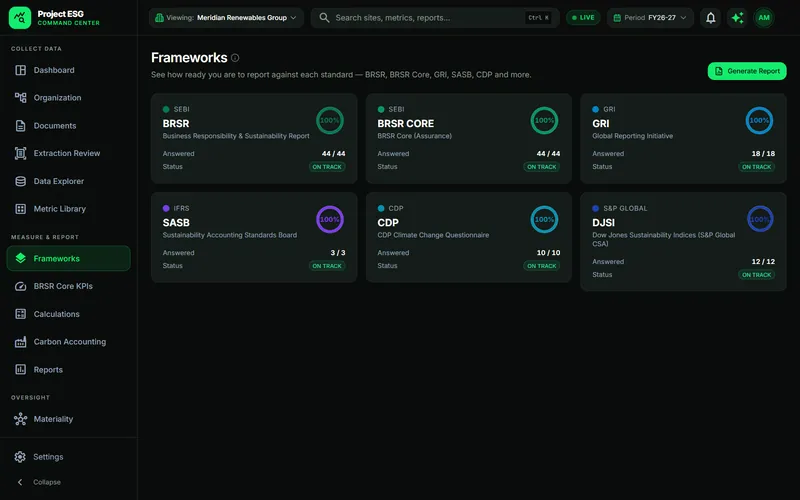This screenshot has width=800, height=500.
Task: Click the calendar icon beside Period
Action: click(617, 18)
